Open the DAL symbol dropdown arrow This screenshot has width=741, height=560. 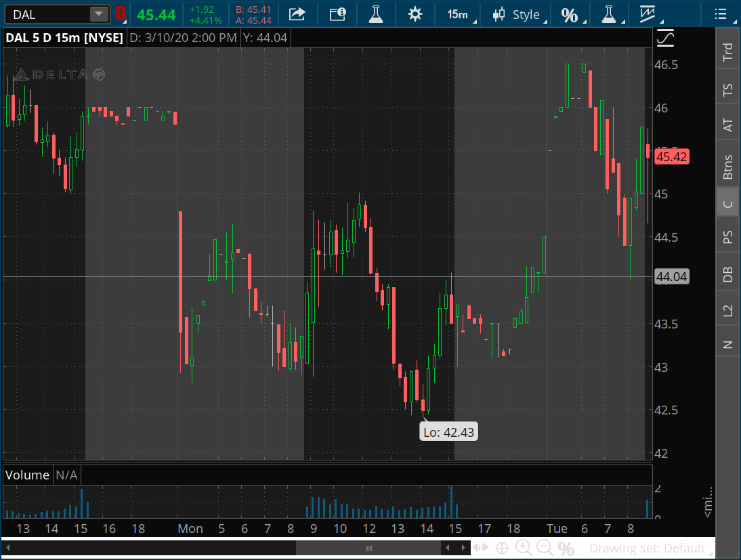point(99,14)
